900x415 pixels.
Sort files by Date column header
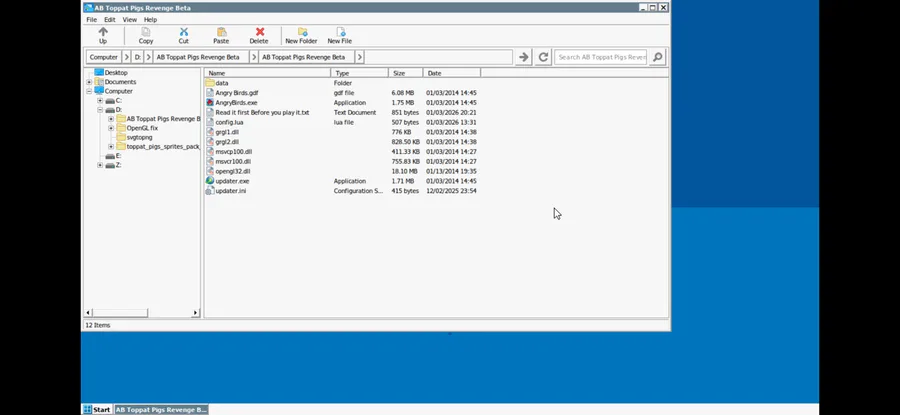[x=452, y=73]
